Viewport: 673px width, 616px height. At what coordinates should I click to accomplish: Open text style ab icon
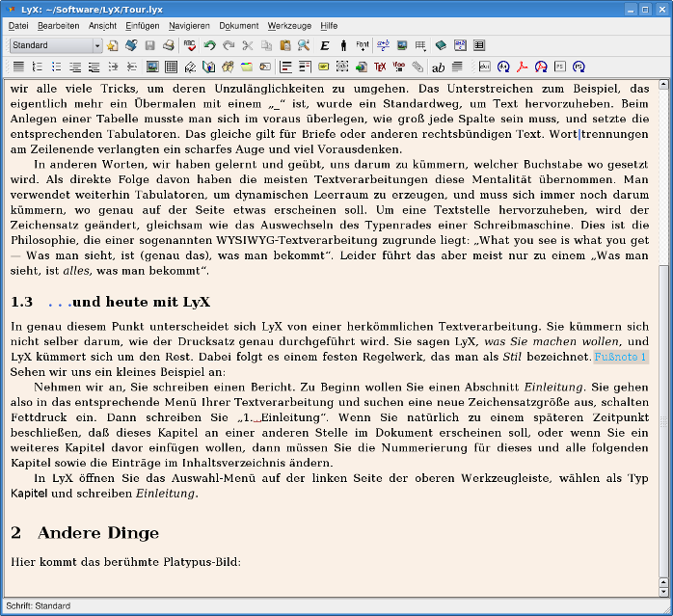[x=439, y=67]
